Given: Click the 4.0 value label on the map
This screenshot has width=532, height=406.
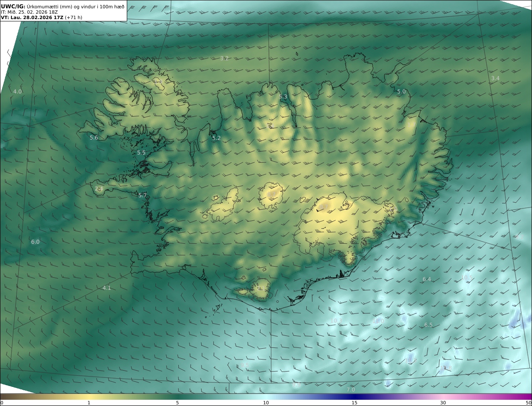Looking at the screenshot, I should (17, 91).
